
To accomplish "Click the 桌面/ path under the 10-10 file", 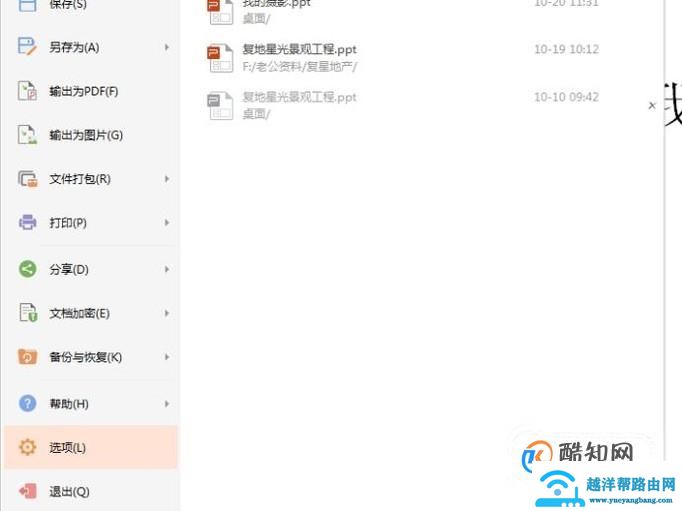I will [256, 114].
